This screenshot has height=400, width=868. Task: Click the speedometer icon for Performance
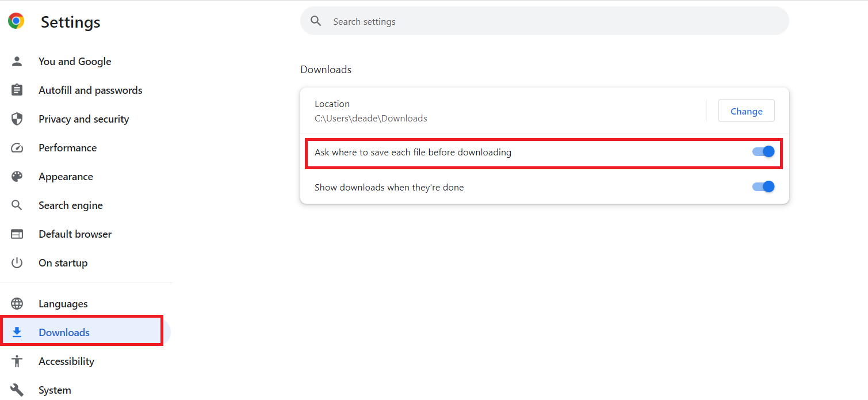(x=17, y=148)
